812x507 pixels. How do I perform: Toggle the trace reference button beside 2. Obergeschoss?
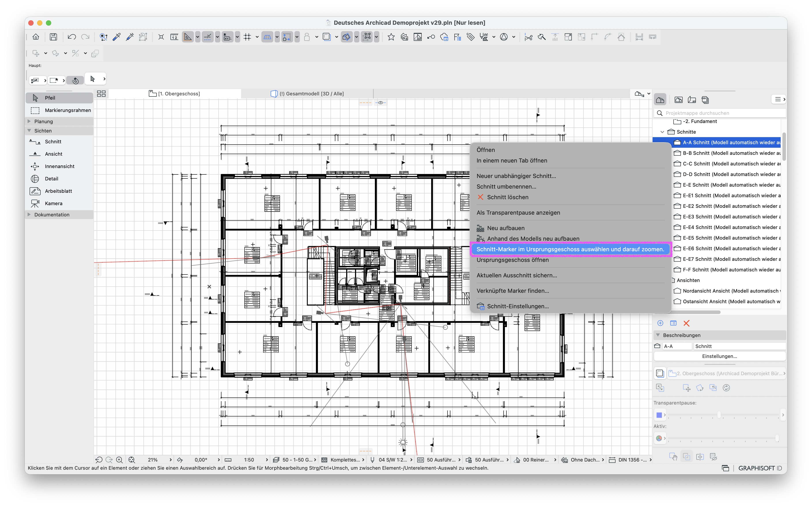[660, 373]
